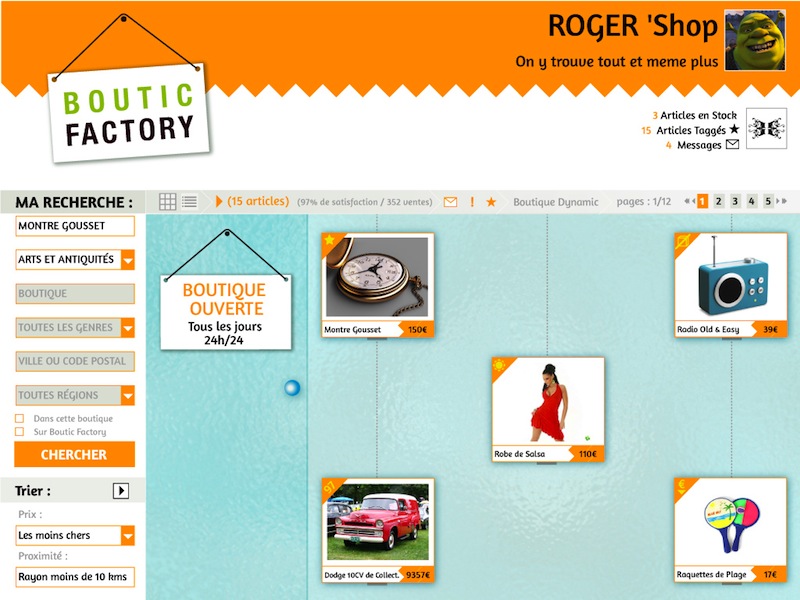The height and width of the screenshot is (600, 800).
Task: Click the star favorite icon in toolbar
Action: pos(491,202)
